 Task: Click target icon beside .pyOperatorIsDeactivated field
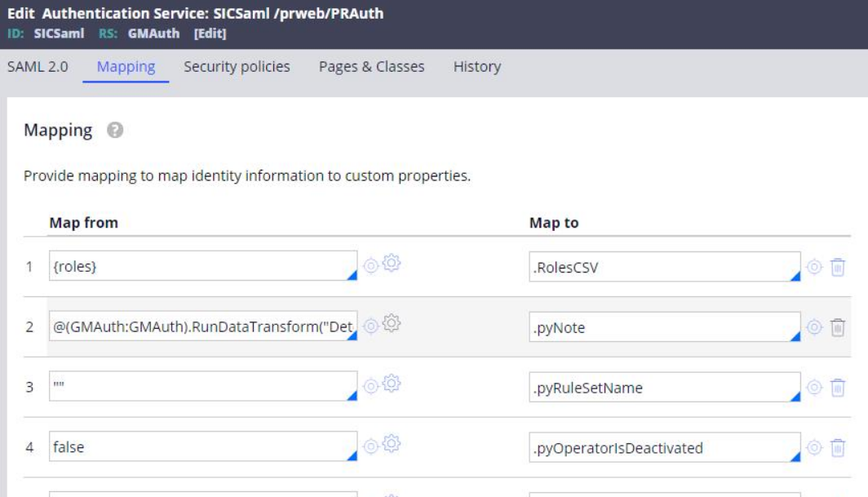(x=814, y=447)
